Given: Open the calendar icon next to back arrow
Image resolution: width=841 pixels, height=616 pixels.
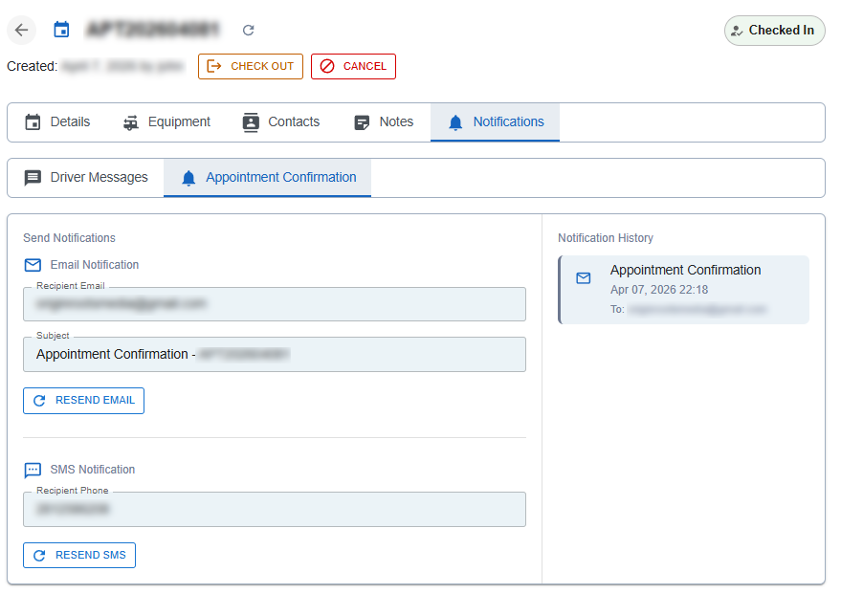Looking at the screenshot, I should [61, 30].
